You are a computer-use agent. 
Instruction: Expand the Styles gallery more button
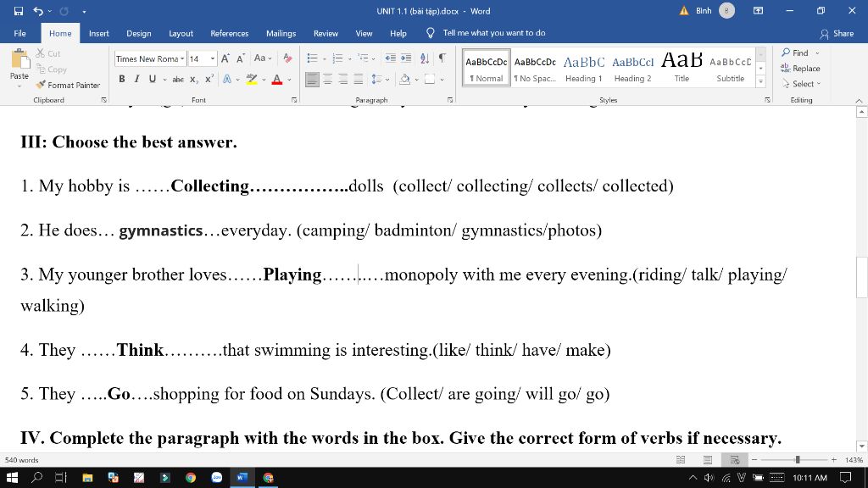pos(761,81)
